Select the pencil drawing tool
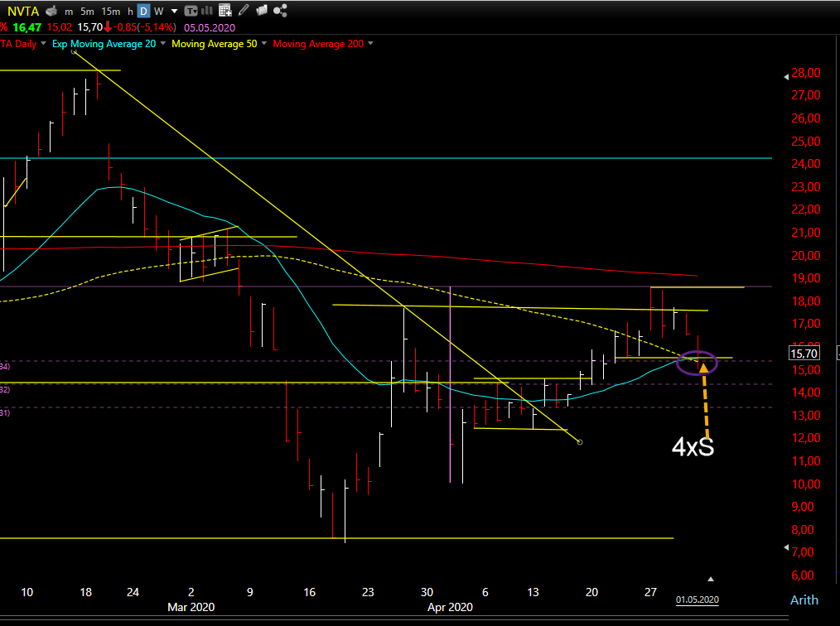The height and width of the screenshot is (626, 840). [x=244, y=11]
